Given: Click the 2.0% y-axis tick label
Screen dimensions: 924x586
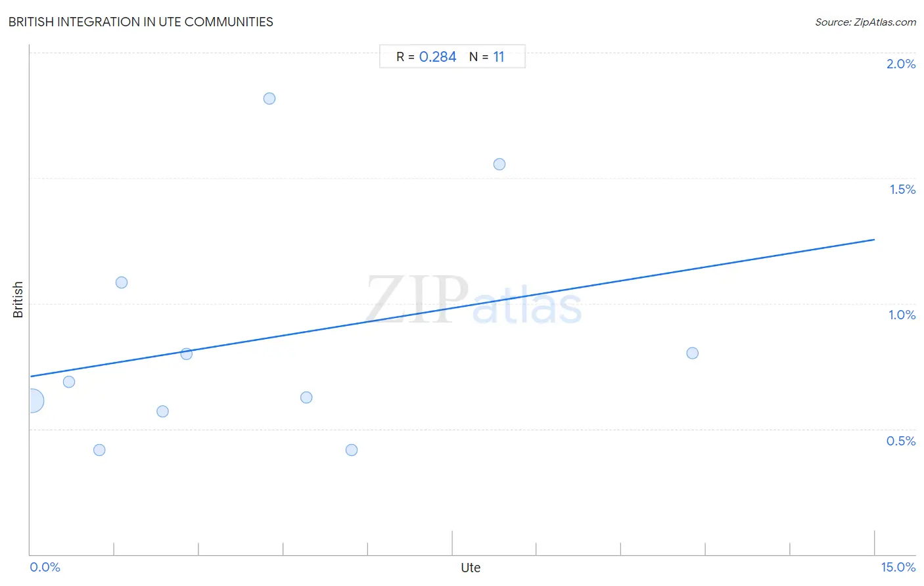Looking at the screenshot, I should click(x=901, y=64).
